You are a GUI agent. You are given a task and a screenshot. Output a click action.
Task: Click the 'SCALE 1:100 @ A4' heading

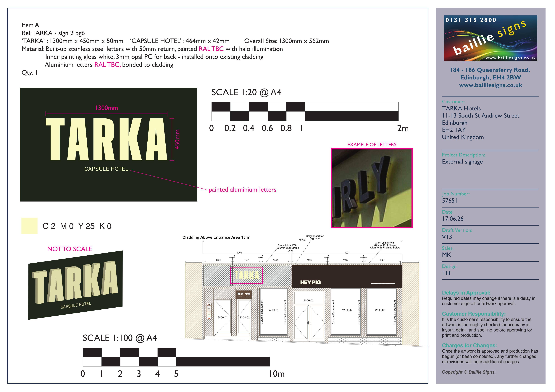(x=120, y=338)
